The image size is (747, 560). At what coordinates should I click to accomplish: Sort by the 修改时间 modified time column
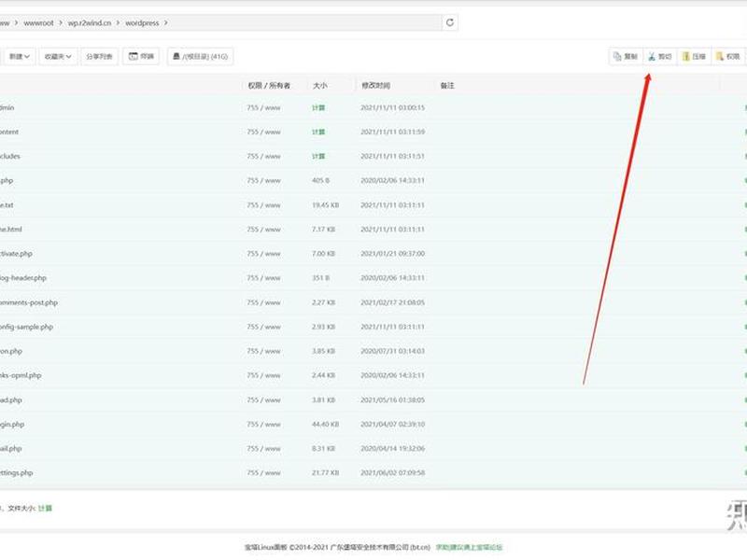coord(375,86)
